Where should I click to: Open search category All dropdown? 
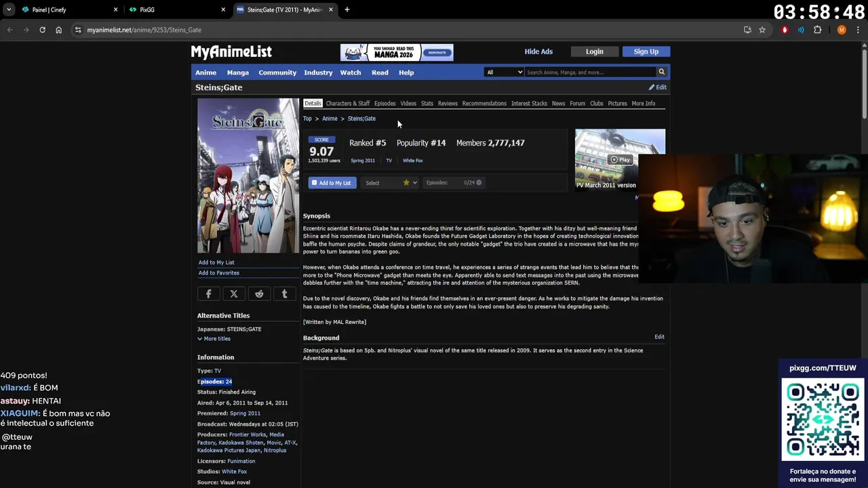[x=504, y=72]
